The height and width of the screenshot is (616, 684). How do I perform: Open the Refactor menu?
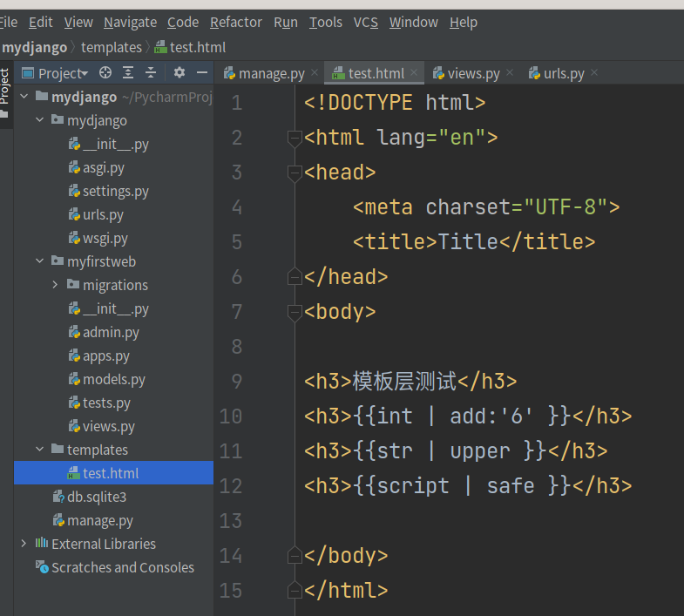point(236,23)
